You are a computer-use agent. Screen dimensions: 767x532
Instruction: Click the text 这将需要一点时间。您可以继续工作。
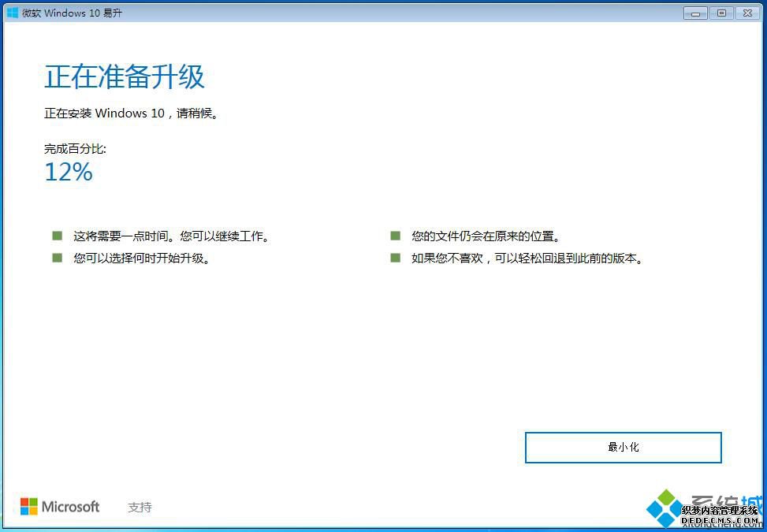(x=172, y=236)
